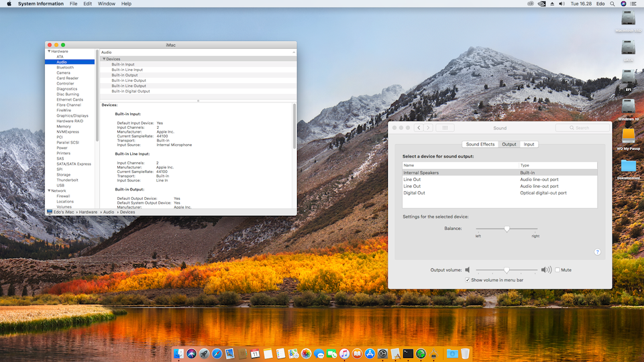Viewport: 644px width, 362px height.
Task: Uncheck Show volume in menu bar
Action: coord(468,280)
